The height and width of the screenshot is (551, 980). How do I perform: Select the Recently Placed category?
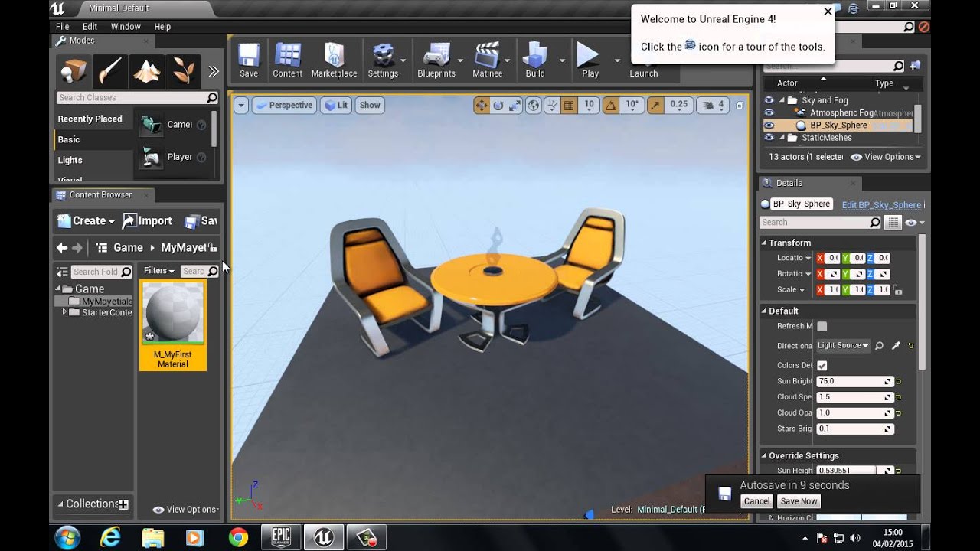pyautogui.click(x=93, y=119)
